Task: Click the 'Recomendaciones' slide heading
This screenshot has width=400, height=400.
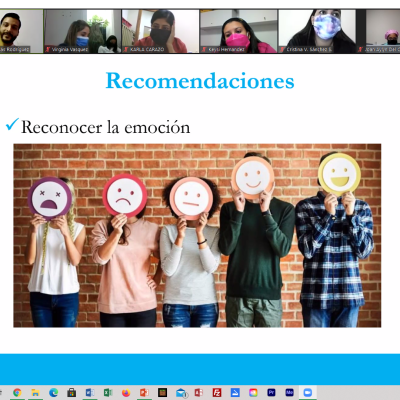Action: click(x=200, y=81)
